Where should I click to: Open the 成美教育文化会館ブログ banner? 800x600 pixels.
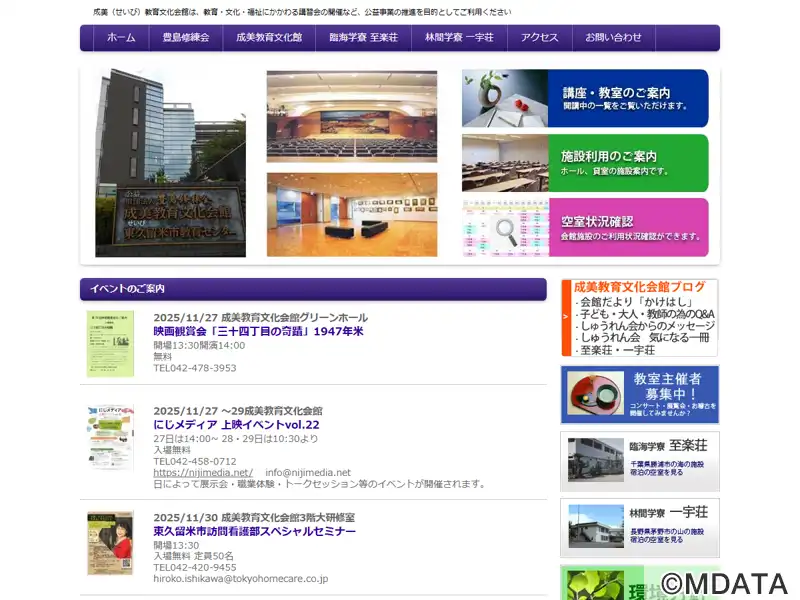click(639, 318)
